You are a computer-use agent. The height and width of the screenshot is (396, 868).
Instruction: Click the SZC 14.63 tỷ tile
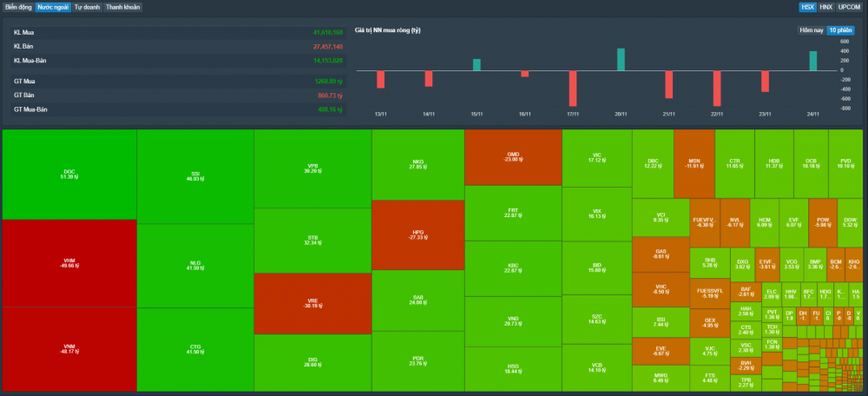(597, 320)
